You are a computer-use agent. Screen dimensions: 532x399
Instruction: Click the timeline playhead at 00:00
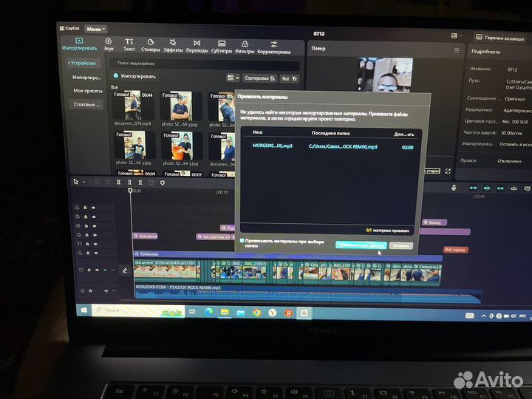(130, 191)
